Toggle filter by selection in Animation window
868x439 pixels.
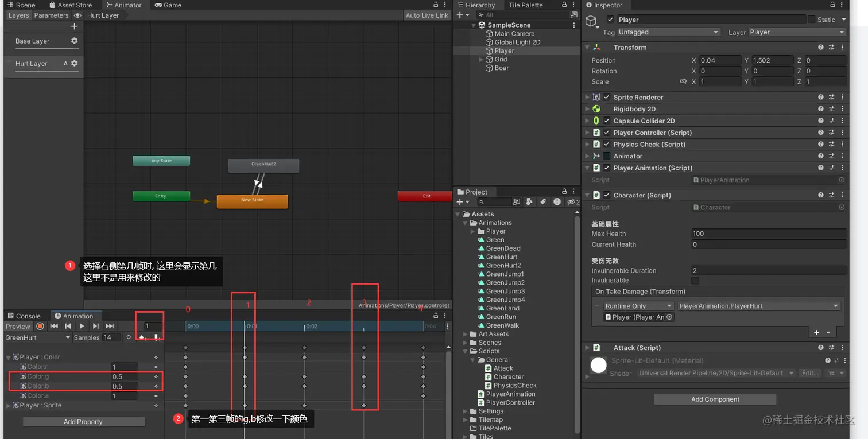(129, 337)
